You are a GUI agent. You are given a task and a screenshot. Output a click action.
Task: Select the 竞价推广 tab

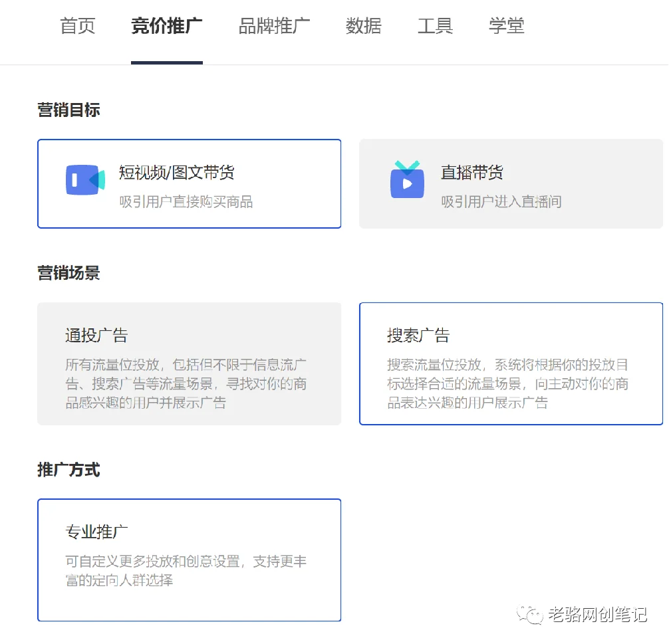tap(166, 26)
